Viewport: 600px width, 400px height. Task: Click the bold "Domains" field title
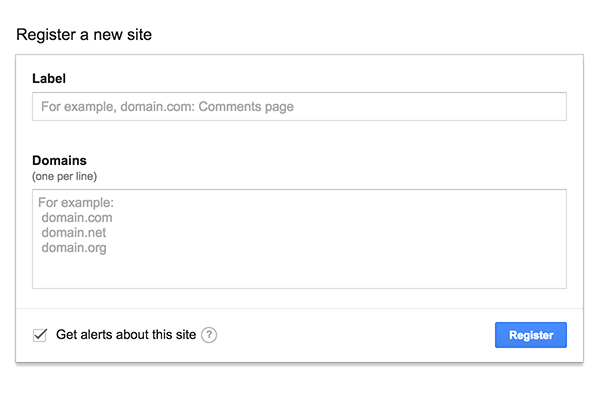[59, 160]
